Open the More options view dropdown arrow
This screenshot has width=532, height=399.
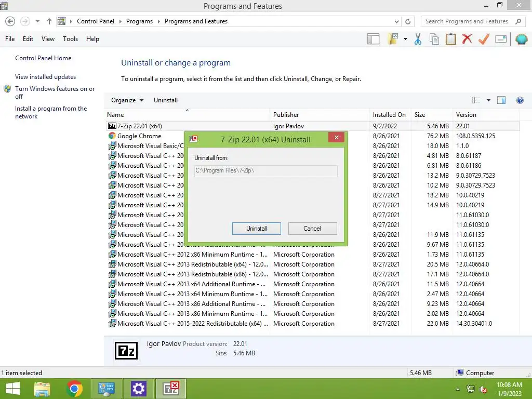tap(488, 100)
